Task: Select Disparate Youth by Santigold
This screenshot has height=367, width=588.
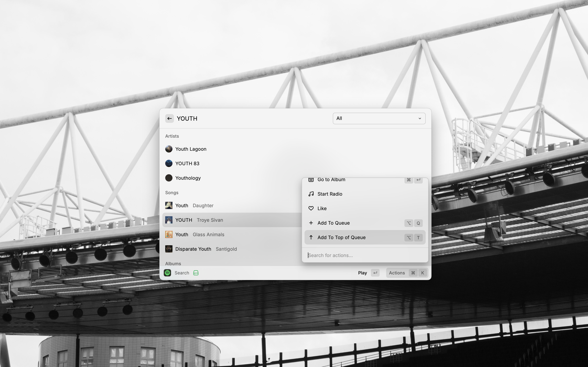Action: click(193, 249)
